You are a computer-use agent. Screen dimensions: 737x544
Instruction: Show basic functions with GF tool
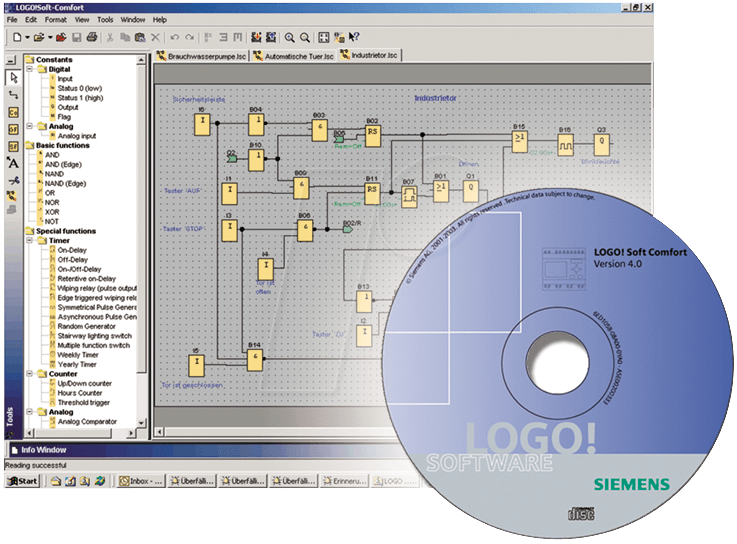point(13,129)
